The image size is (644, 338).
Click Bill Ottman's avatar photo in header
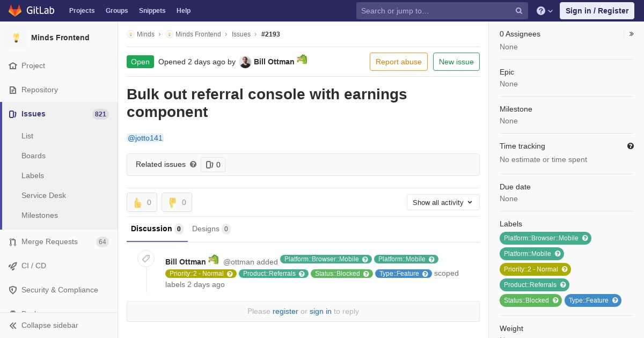point(245,62)
